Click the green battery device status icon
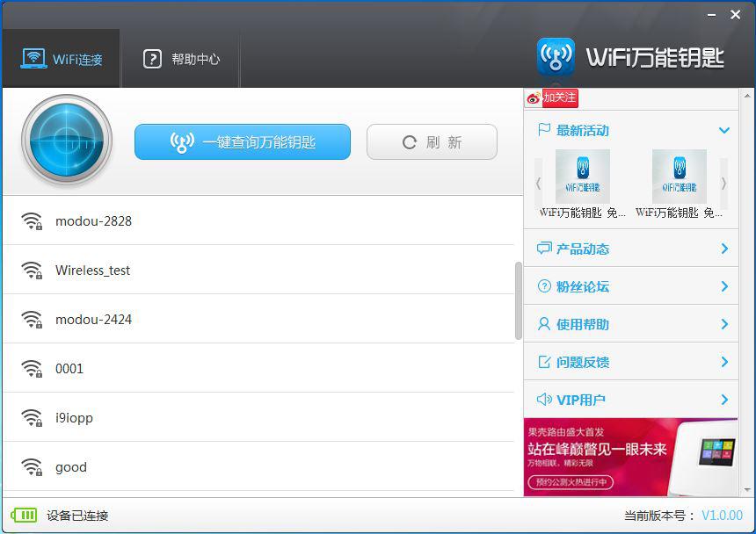 click(x=24, y=516)
